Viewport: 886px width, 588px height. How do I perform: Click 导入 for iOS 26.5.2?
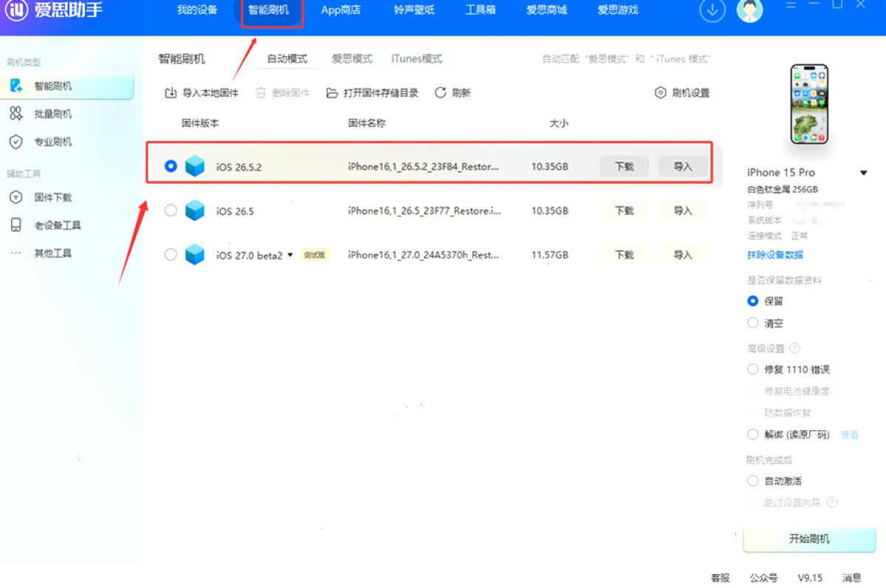point(683,167)
